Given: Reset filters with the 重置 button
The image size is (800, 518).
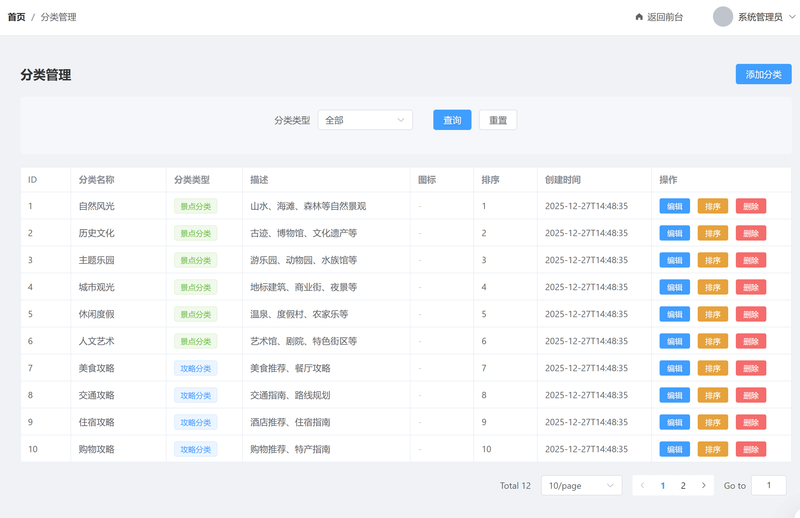Looking at the screenshot, I should (x=498, y=120).
